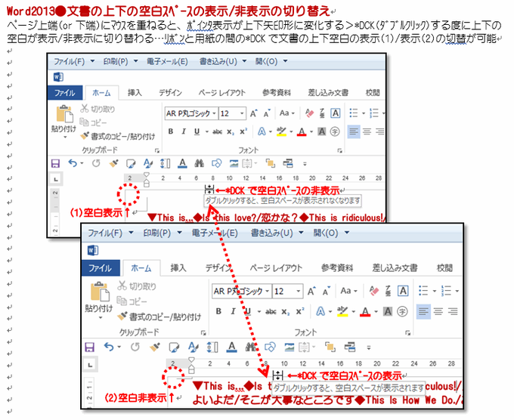Open デザイン tab in window (1)
The height and width of the screenshot is (420, 514).
tap(171, 93)
